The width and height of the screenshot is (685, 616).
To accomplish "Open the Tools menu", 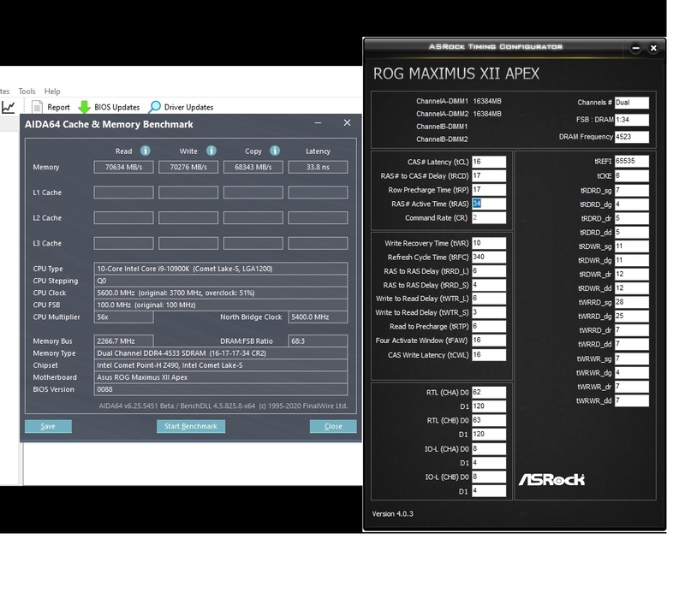I will coord(27,92).
